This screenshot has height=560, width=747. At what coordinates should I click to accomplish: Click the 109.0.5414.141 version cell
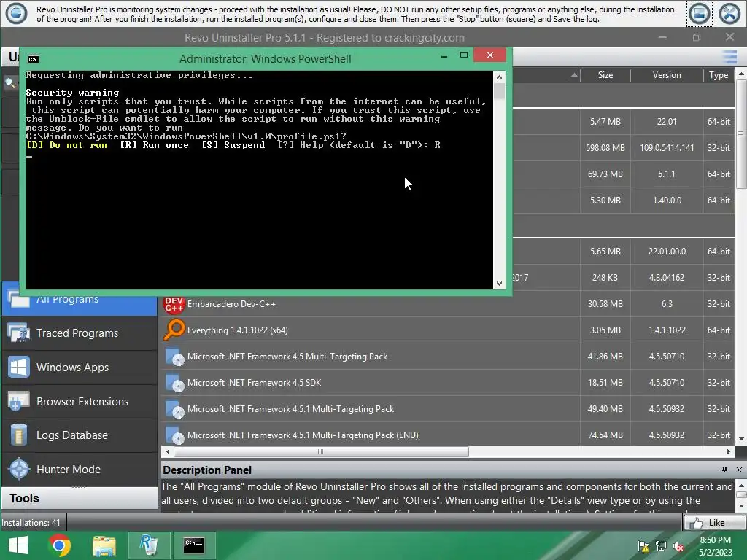[667, 147]
